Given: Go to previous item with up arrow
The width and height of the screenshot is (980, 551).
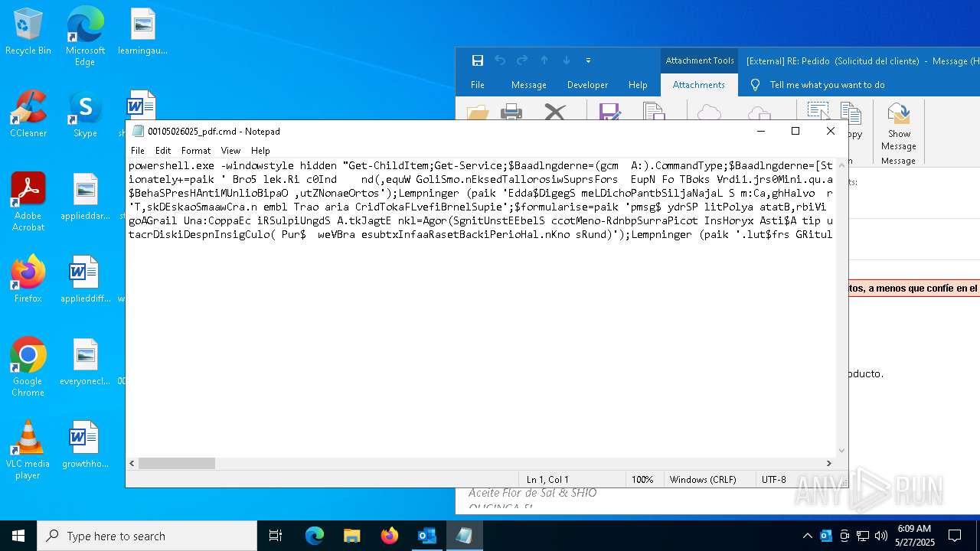Looking at the screenshot, I should 544,60.
